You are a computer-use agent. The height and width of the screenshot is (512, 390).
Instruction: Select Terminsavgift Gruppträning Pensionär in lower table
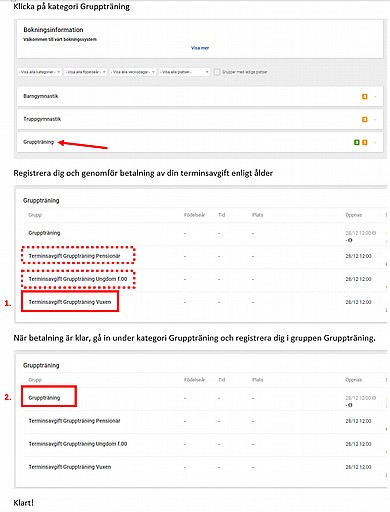(x=74, y=421)
